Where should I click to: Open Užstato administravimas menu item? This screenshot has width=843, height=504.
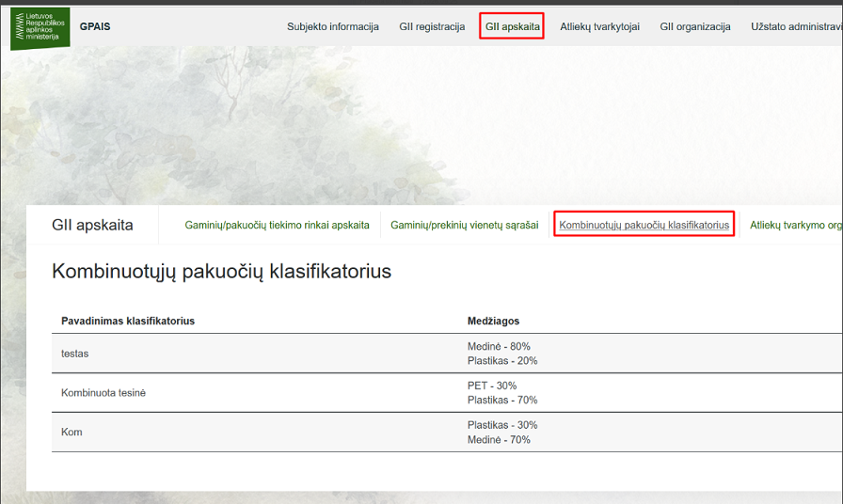click(796, 27)
